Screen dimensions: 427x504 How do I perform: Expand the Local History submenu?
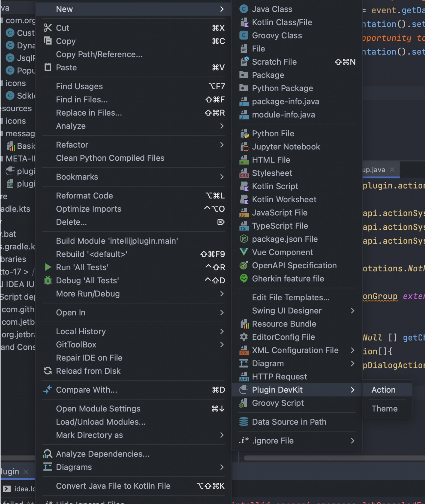click(x=134, y=331)
